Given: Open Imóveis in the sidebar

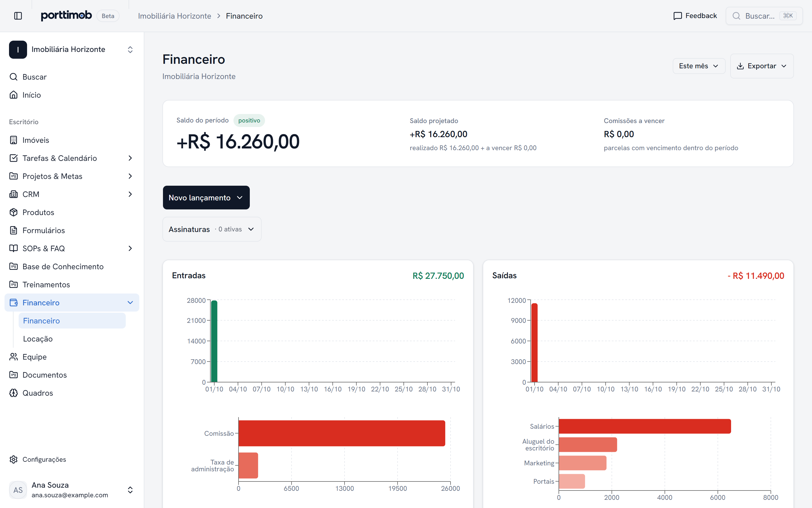Looking at the screenshot, I should point(72,140).
